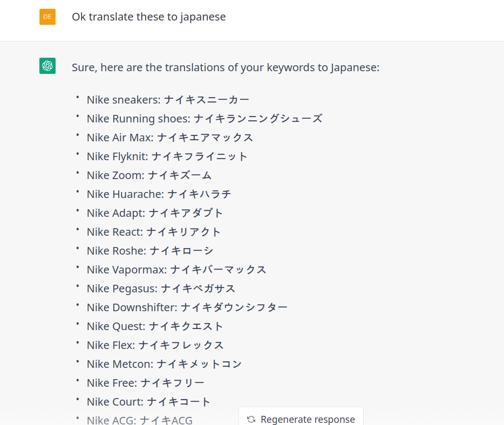The width and height of the screenshot is (504, 425).
Task: Click the Nike Zoom translation entry
Action: 149,175
